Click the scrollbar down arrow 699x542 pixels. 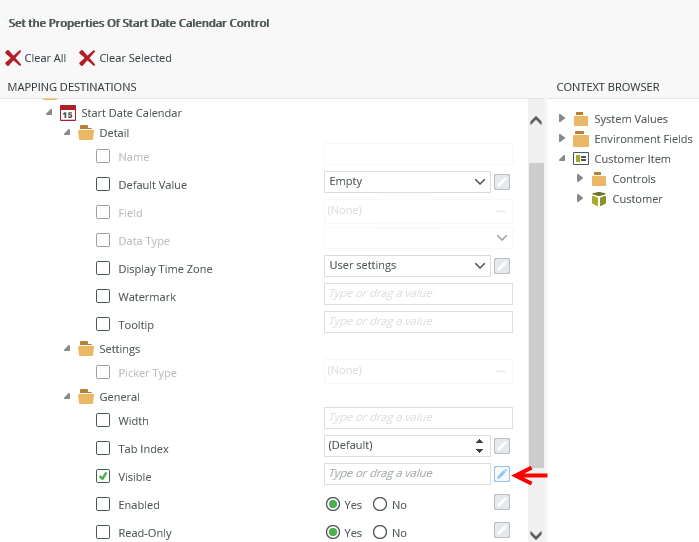coord(536,534)
